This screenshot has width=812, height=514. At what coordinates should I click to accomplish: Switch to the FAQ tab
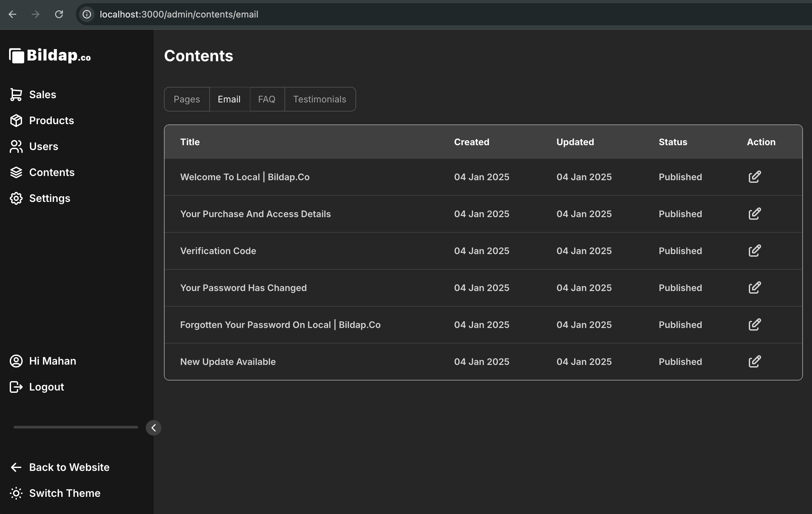coord(267,99)
